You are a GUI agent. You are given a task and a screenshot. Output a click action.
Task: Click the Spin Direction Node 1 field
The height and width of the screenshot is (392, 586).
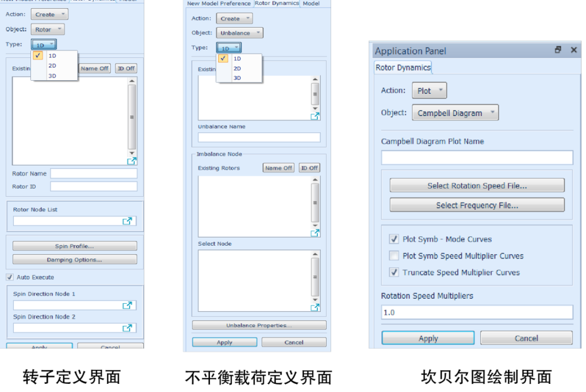[75, 305]
